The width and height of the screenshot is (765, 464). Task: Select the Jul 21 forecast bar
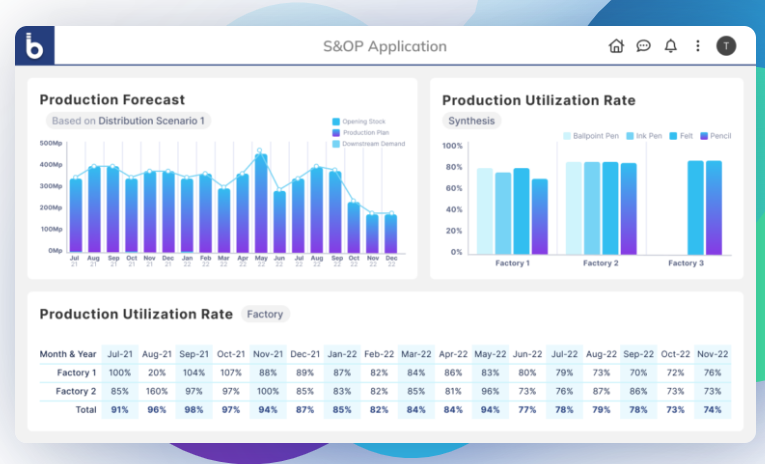76,216
